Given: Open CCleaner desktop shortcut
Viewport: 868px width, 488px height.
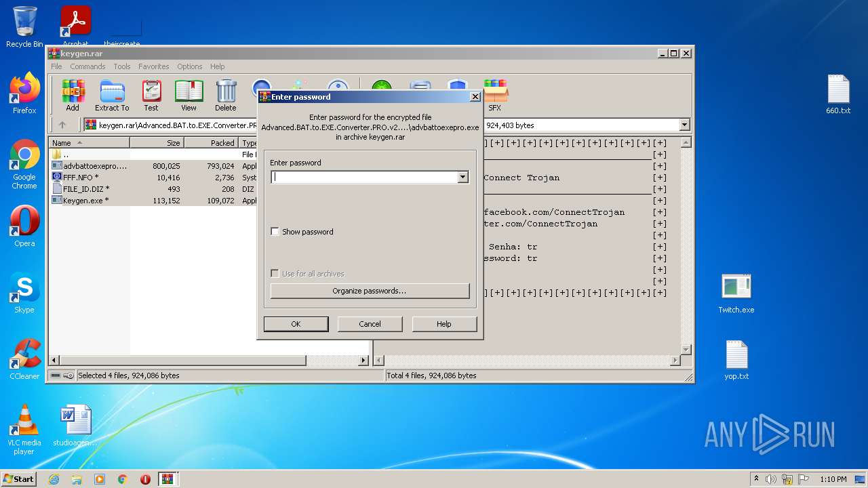Looking at the screenshot, I should click(24, 359).
